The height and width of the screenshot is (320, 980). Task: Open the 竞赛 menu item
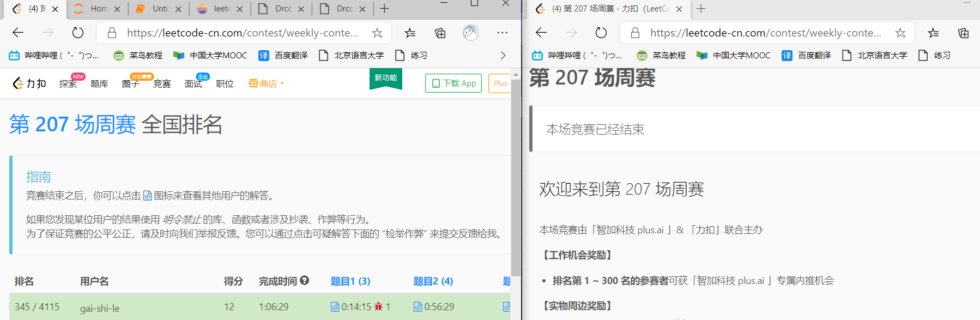pos(162,83)
